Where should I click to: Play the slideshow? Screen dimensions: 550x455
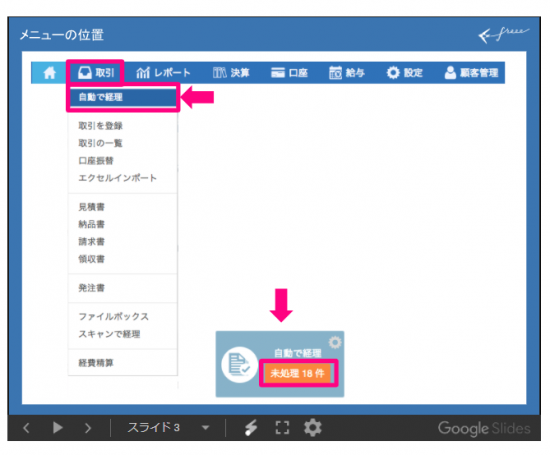pyautogui.click(x=58, y=428)
